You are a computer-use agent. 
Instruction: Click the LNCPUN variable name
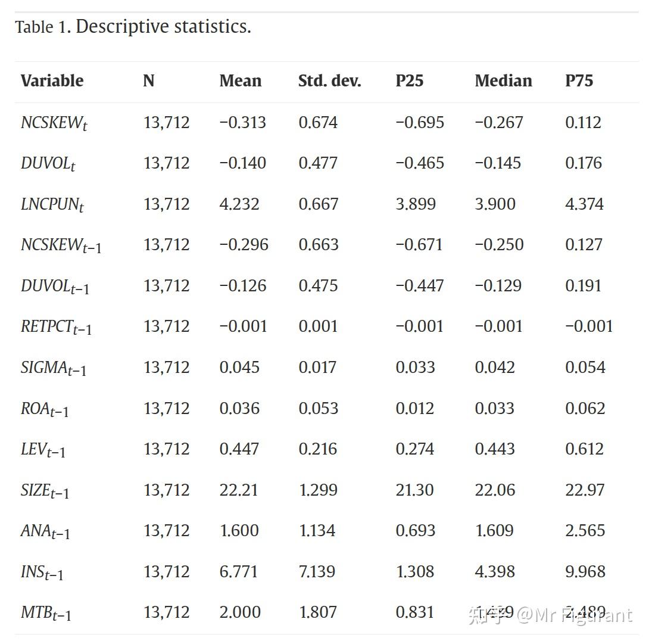coord(52,204)
